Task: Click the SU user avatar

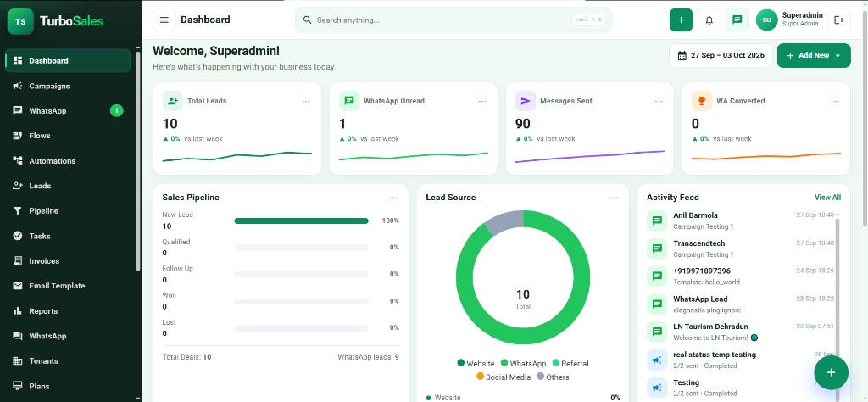Action: 766,20
